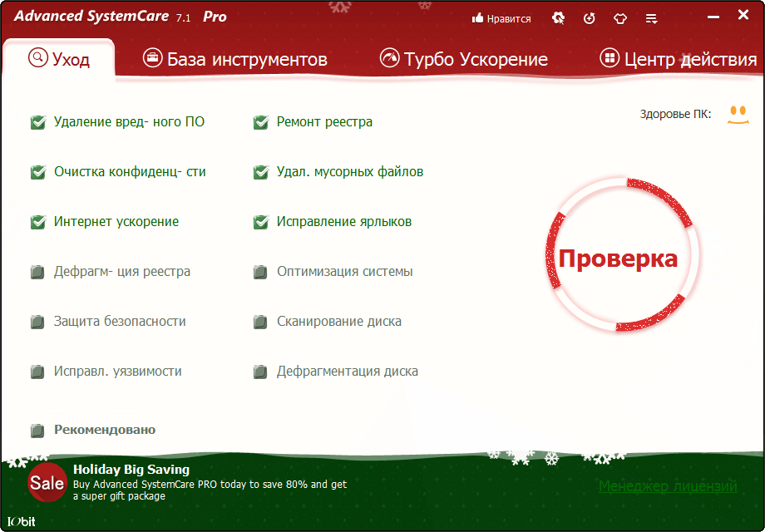Click the Advanced SystemCare title text
The height and width of the screenshot is (532, 765).
click(x=91, y=16)
